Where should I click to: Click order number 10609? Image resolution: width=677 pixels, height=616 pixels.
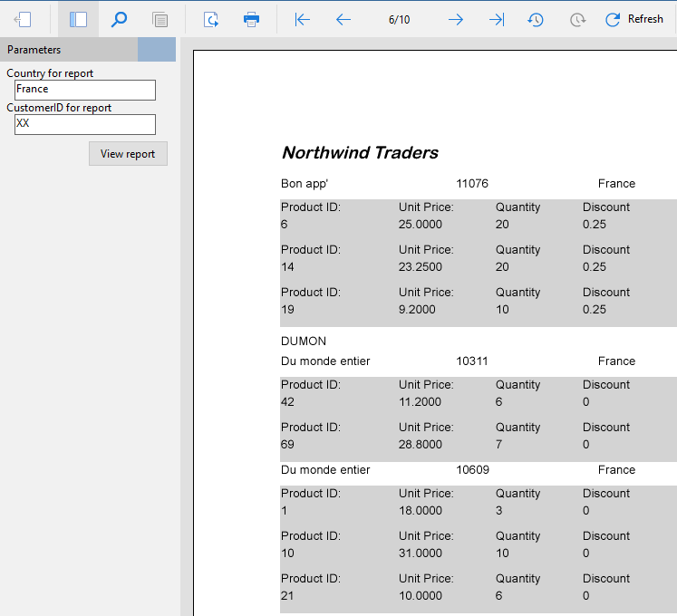472,469
